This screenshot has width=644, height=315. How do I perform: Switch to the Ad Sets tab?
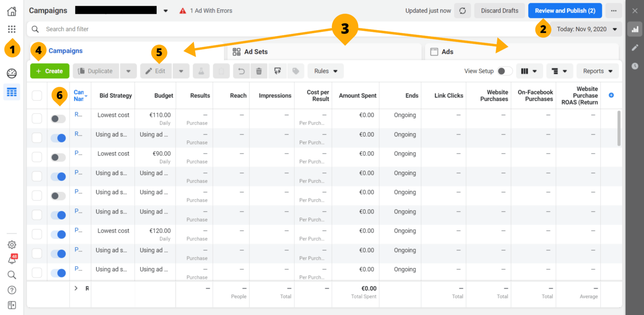[255, 52]
